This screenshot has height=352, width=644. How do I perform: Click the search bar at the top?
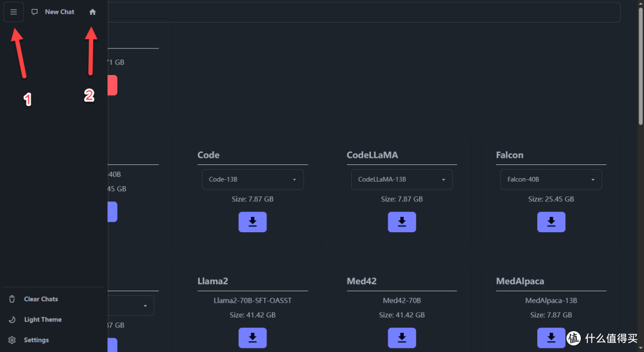coord(364,13)
